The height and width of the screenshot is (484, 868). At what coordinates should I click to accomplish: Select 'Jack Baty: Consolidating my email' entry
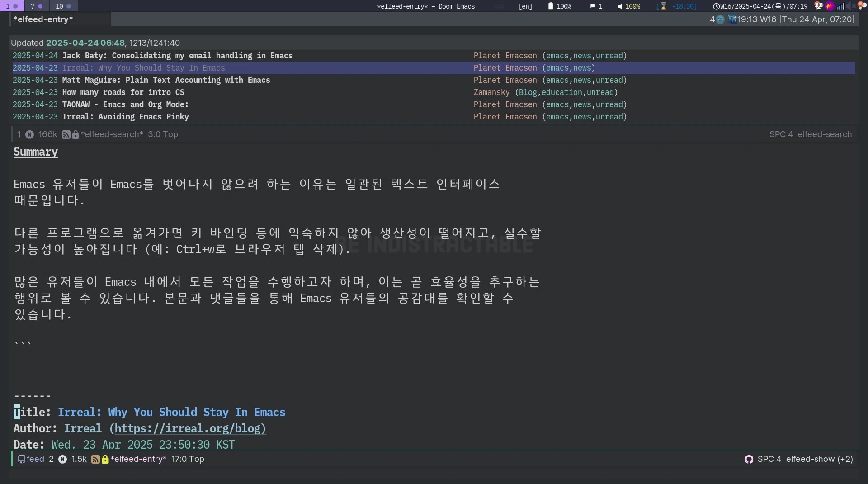coord(177,56)
